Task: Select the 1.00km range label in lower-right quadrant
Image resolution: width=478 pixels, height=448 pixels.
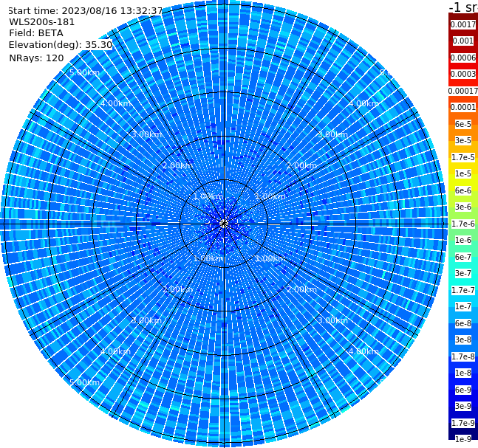Action: pyautogui.click(x=270, y=258)
